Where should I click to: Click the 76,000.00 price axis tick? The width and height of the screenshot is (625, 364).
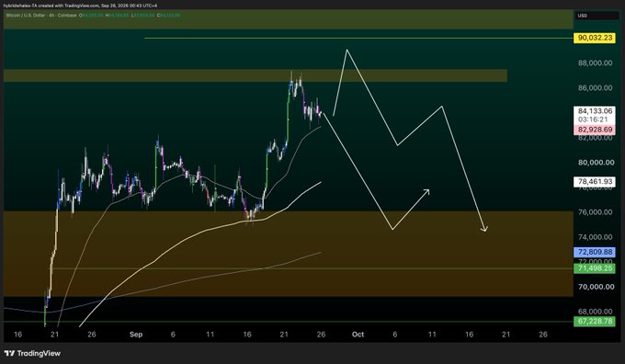(595, 212)
